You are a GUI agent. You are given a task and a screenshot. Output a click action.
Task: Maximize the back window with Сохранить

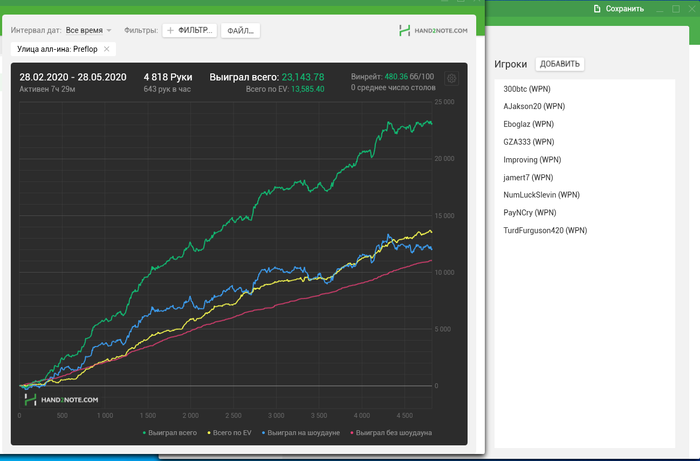click(x=676, y=9)
